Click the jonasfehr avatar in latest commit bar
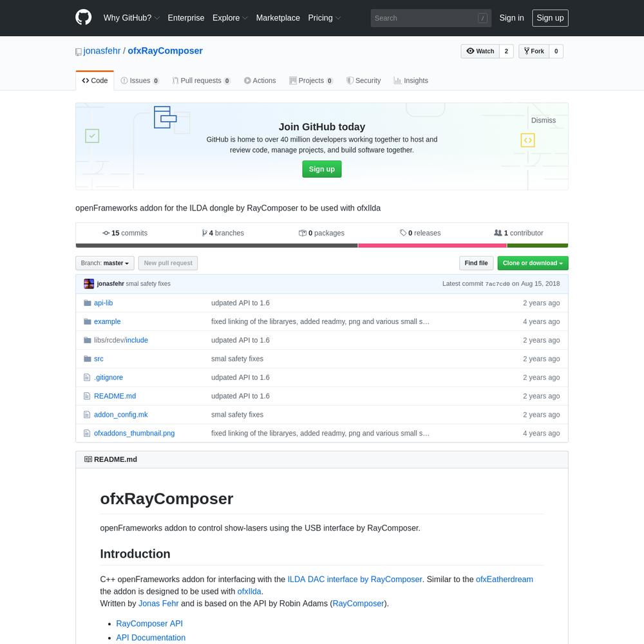Image resolution: width=644 pixels, height=644 pixels. tap(89, 283)
